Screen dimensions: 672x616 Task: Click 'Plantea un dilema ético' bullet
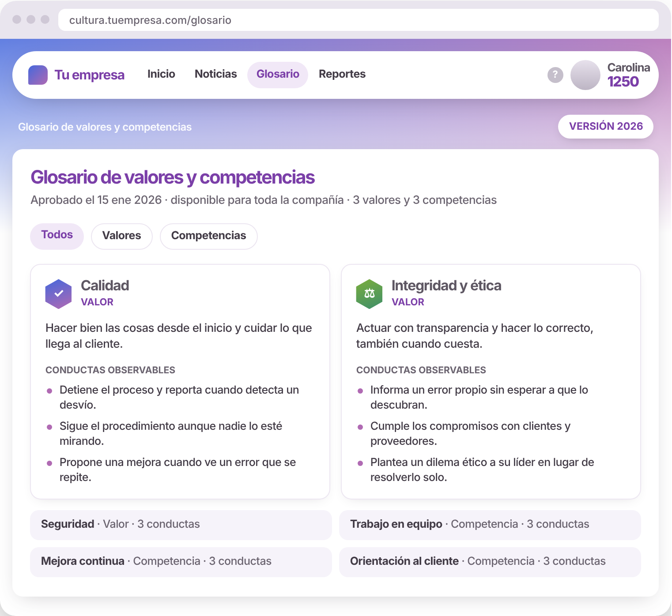(482, 470)
